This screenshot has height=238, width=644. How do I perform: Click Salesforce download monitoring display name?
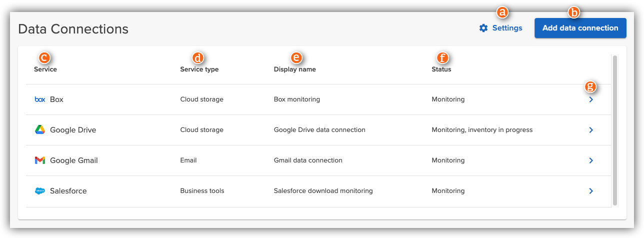pos(323,191)
